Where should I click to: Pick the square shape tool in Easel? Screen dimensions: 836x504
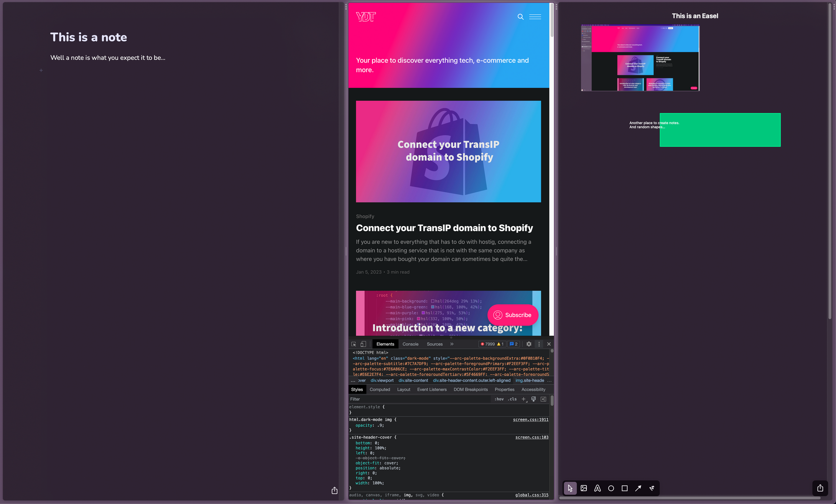pyautogui.click(x=624, y=488)
